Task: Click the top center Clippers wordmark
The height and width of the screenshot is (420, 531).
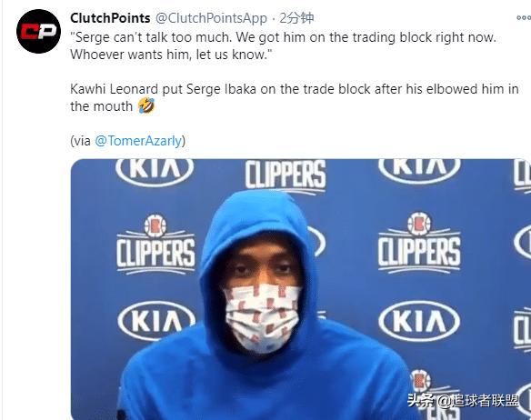Action: click(286, 176)
